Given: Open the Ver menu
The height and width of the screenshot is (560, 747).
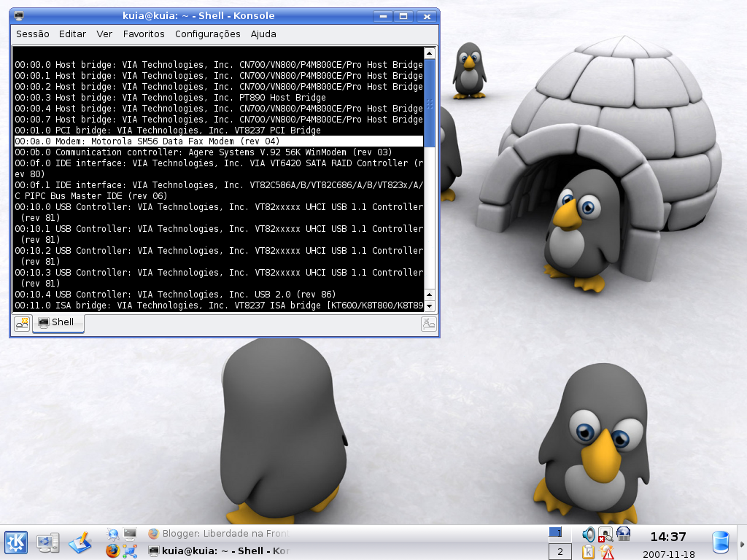Looking at the screenshot, I should coord(104,34).
